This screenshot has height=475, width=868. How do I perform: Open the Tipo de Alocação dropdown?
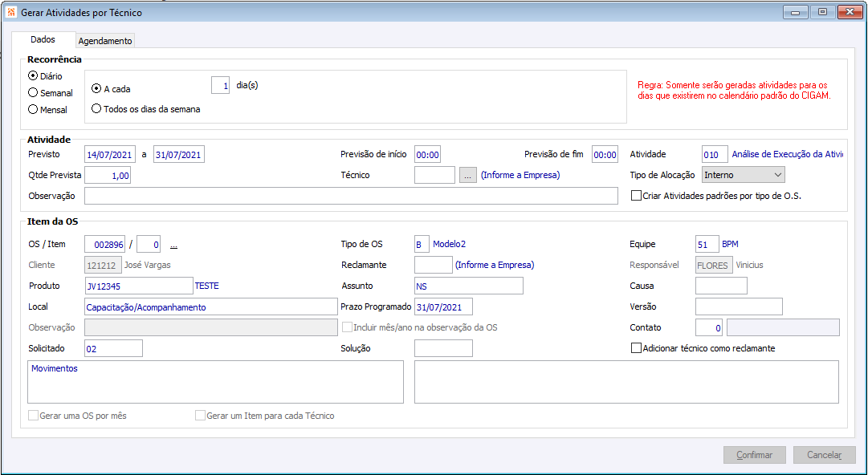743,175
